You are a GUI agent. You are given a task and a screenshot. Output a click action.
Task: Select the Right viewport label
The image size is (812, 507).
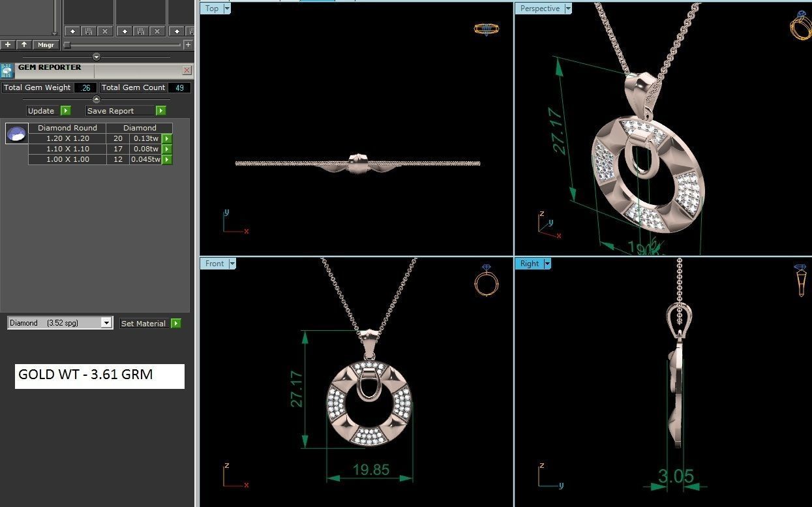click(530, 264)
